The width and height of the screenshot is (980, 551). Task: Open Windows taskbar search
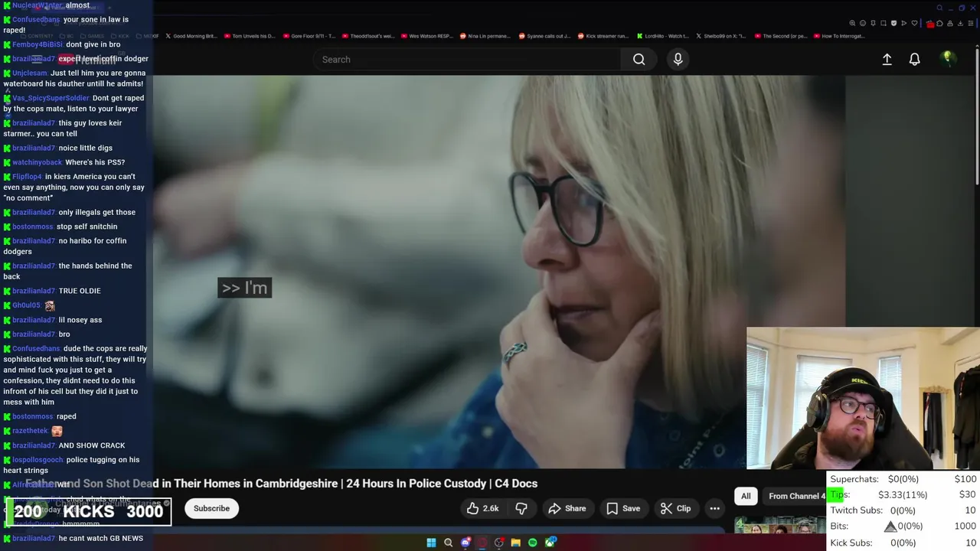(x=448, y=543)
